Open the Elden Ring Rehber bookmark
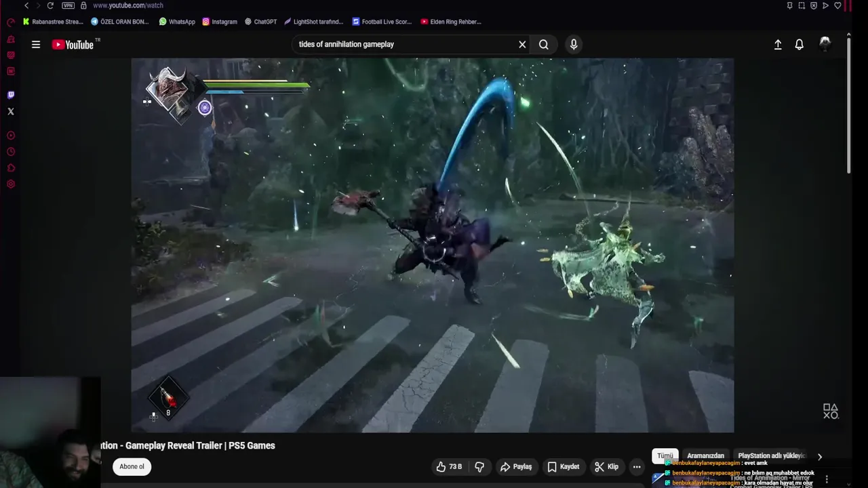The image size is (868, 488). pos(451,22)
